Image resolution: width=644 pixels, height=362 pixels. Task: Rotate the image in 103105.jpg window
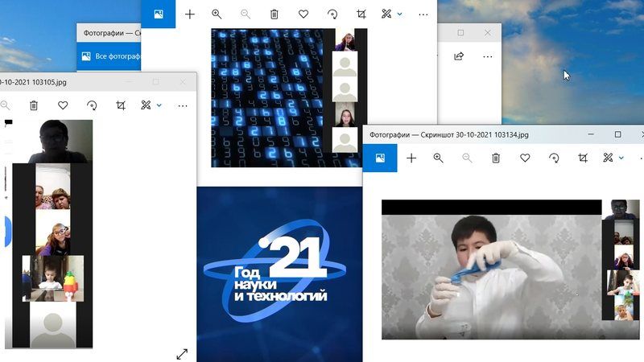click(92, 105)
